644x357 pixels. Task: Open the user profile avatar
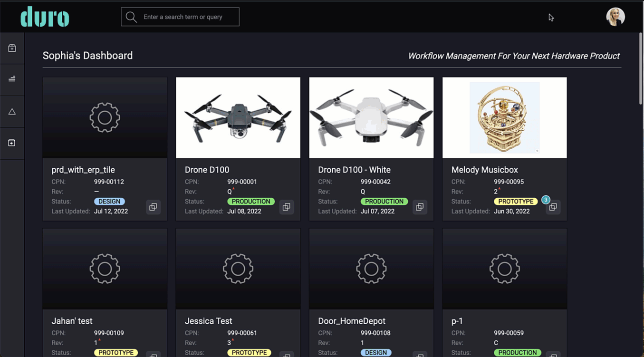pyautogui.click(x=615, y=17)
